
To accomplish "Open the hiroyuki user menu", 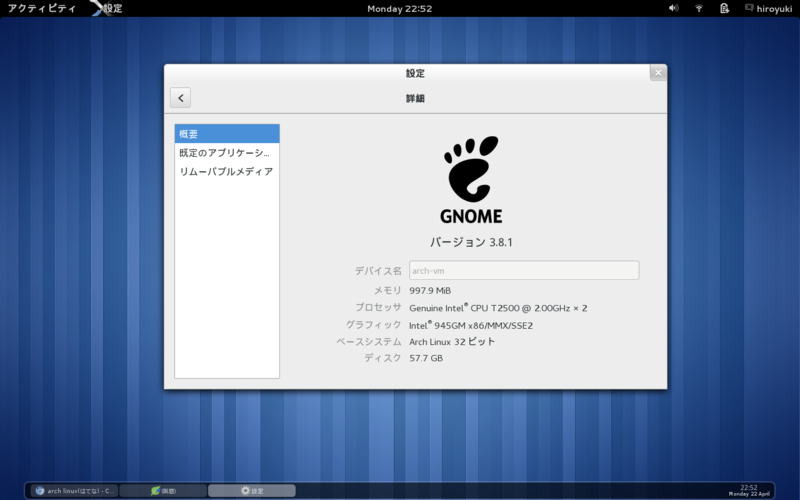I will click(x=768, y=8).
